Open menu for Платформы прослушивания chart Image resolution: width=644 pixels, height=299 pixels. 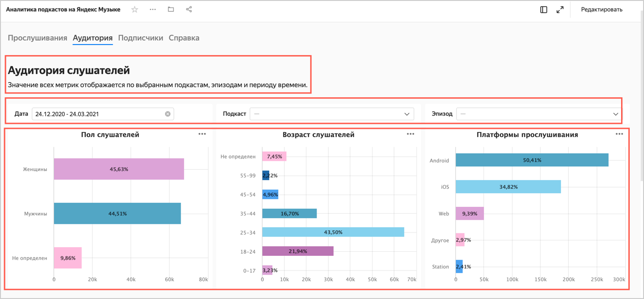619,134
